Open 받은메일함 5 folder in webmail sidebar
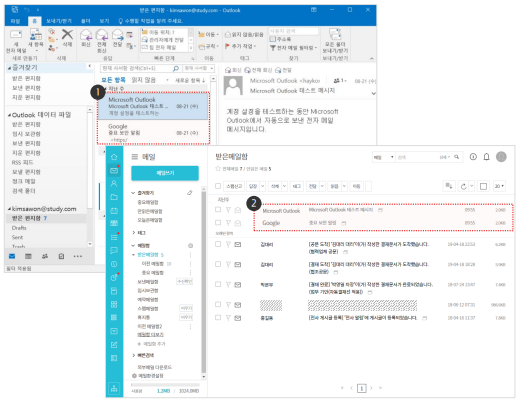 (x=150, y=255)
